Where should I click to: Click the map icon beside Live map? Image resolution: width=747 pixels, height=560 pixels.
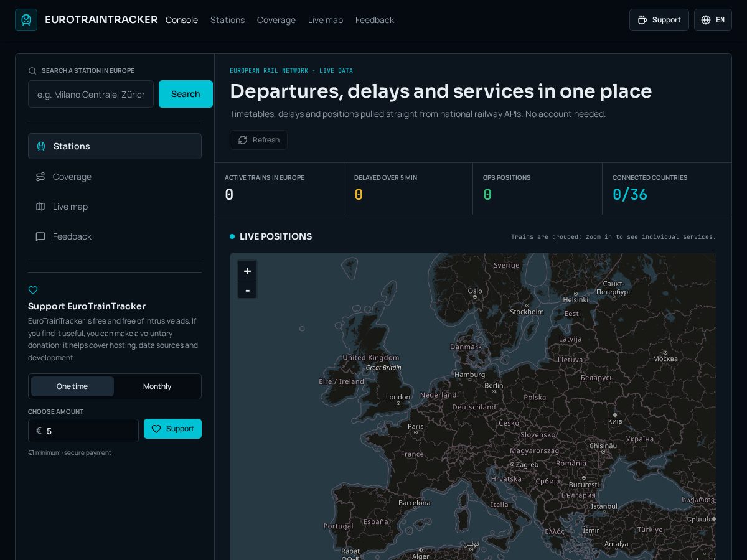[x=40, y=207]
